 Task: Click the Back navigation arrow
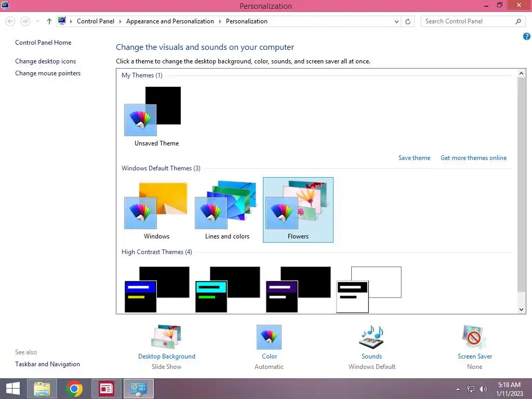pyautogui.click(x=10, y=21)
